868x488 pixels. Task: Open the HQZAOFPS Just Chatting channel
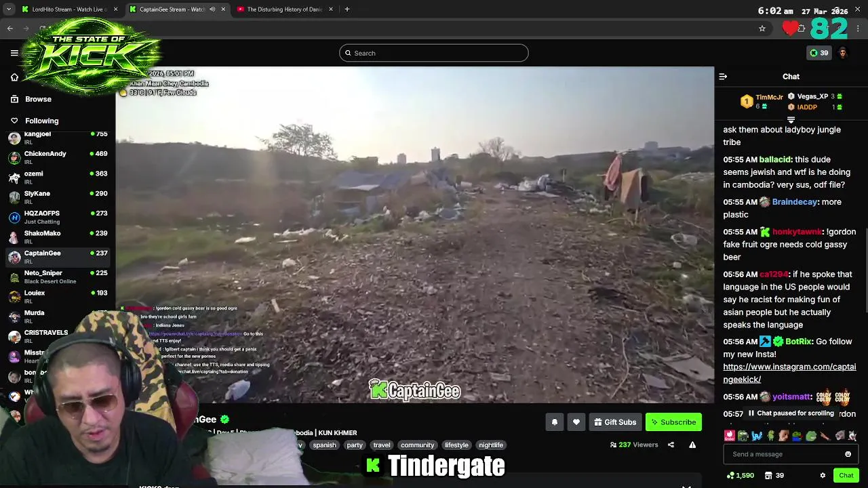pos(58,217)
